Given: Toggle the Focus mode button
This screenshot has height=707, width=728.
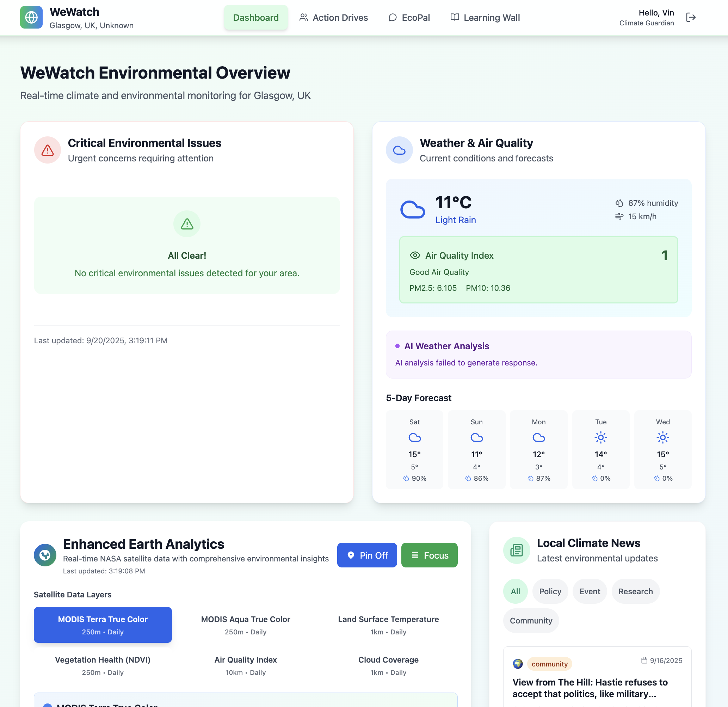Looking at the screenshot, I should click(x=429, y=555).
